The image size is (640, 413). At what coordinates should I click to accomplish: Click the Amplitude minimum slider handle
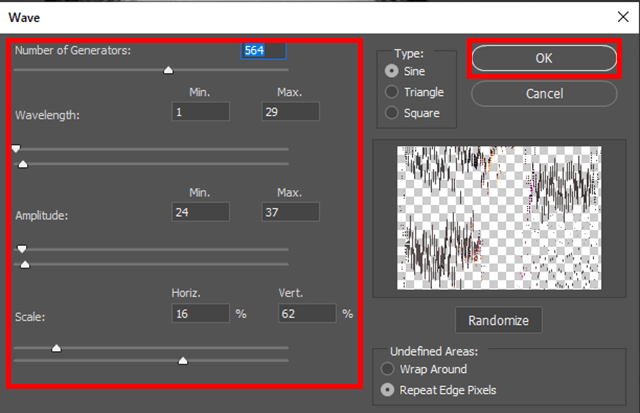[x=22, y=249]
